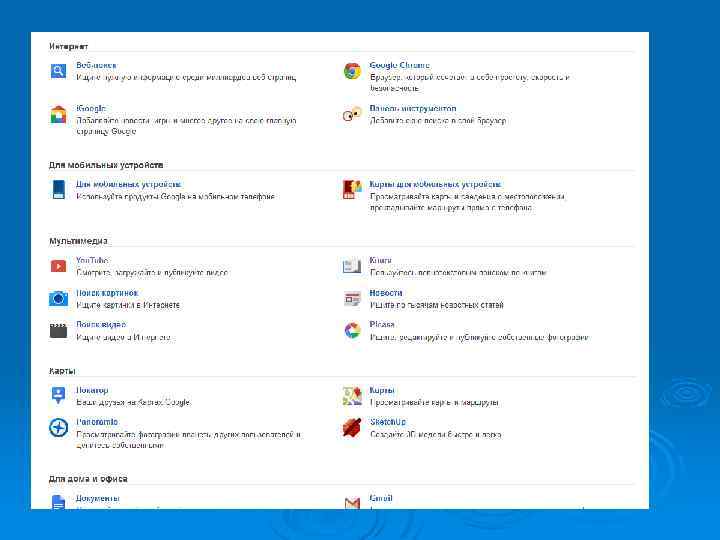Click the SketchUp red icon
The image size is (720, 540).
tap(352, 427)
